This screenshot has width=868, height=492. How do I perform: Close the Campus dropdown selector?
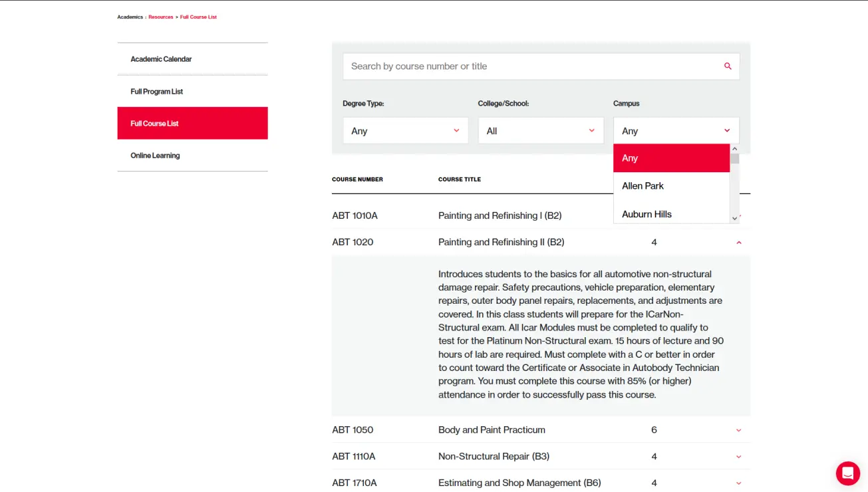click(x=675, y=131)
